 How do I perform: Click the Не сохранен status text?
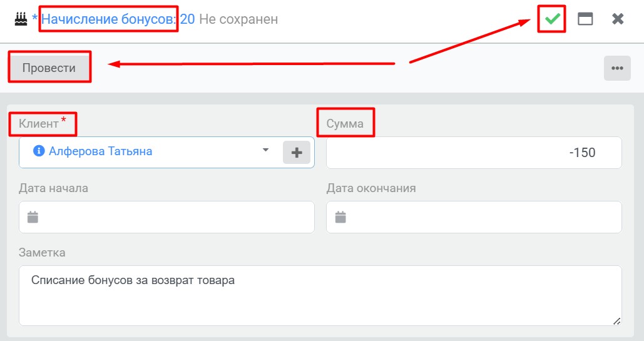point(238,19)
